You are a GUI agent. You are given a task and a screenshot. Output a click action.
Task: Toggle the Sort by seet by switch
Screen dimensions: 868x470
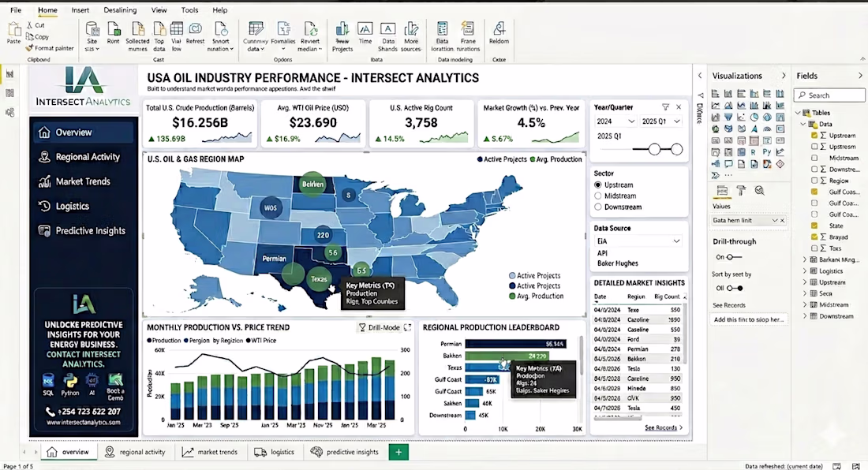click(x=735, y=288)
